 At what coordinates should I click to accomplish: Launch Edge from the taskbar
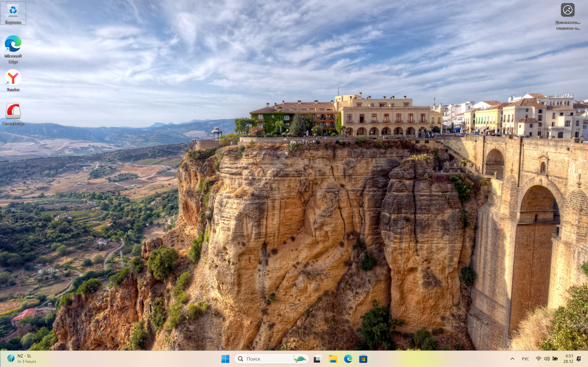coord(348,359)
